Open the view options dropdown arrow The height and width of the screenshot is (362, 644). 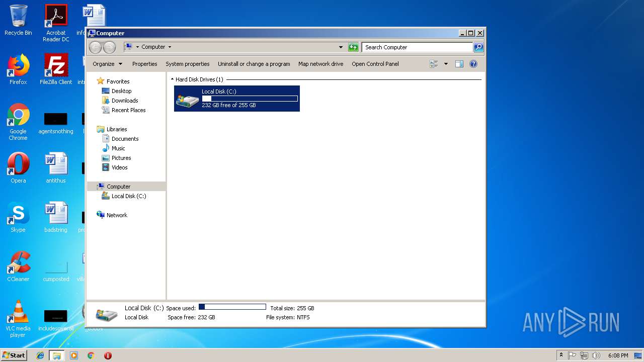446,64
